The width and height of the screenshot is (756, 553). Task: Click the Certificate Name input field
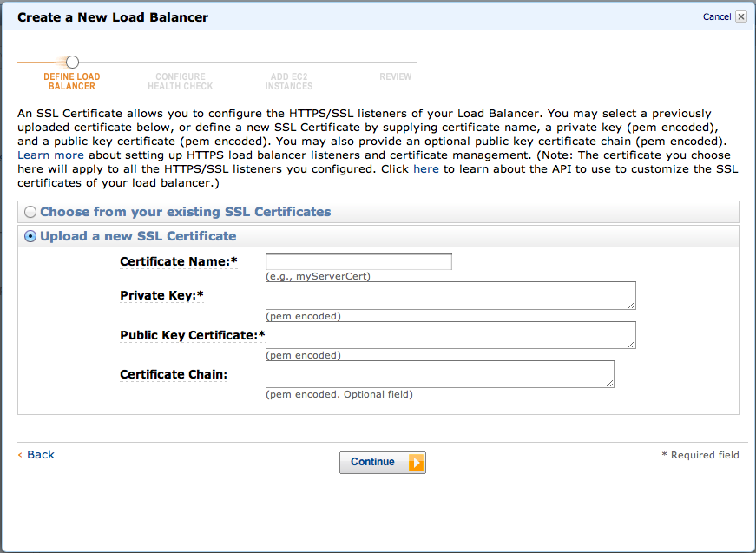[x=358, y=261]
